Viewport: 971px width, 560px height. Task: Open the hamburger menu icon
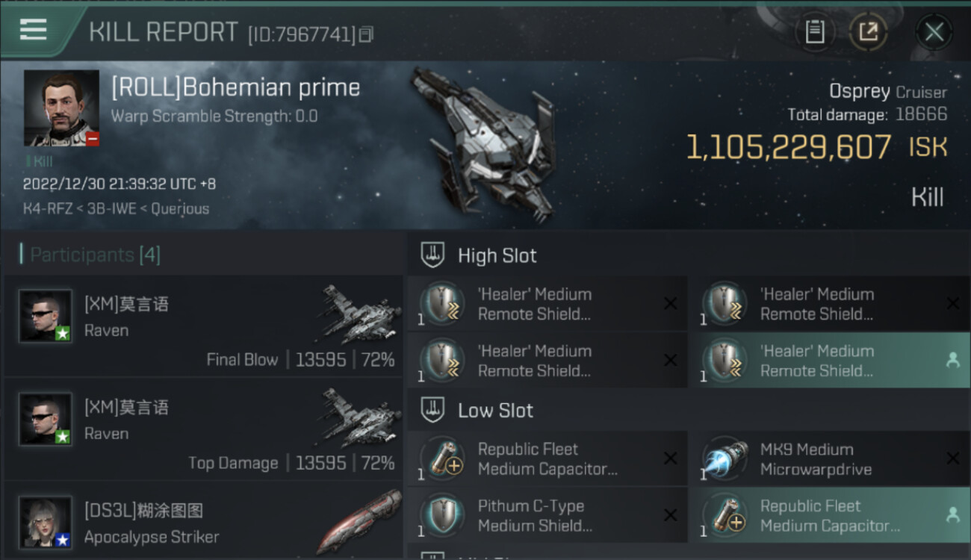[34, 29]
